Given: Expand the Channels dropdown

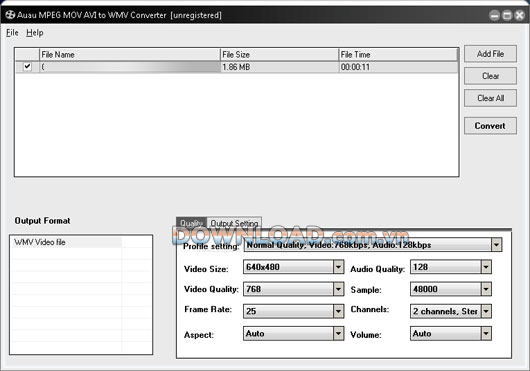Looking at the screenshot, I should pyautogui.click(x=486, y=311).
